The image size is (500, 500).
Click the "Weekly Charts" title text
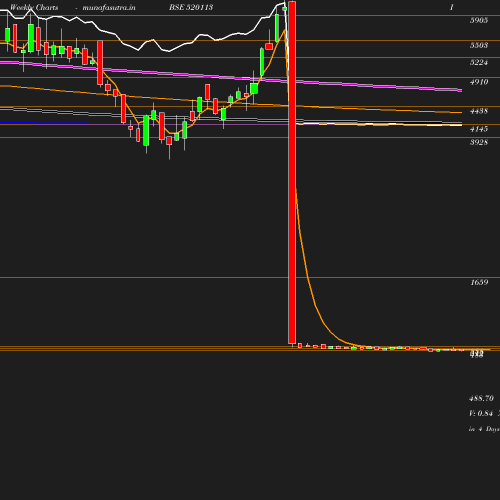34,7
